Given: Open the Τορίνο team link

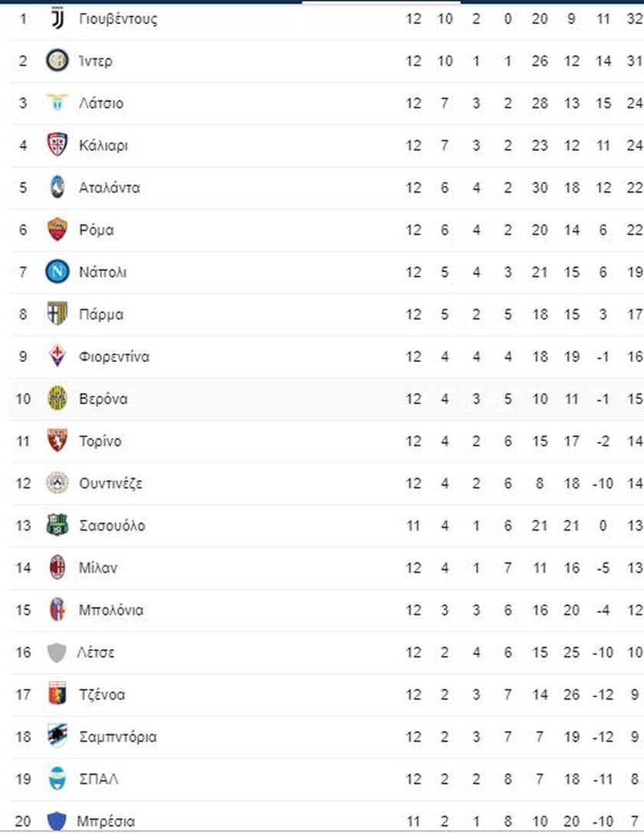Looking at the screenshot, I should (x=100, y=441).
